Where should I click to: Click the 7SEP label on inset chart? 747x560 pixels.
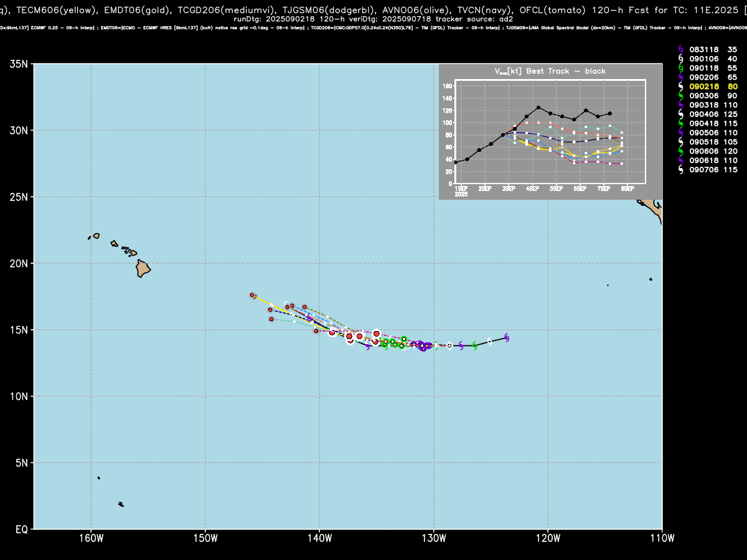pyautogui.click(x=604, y=188)
